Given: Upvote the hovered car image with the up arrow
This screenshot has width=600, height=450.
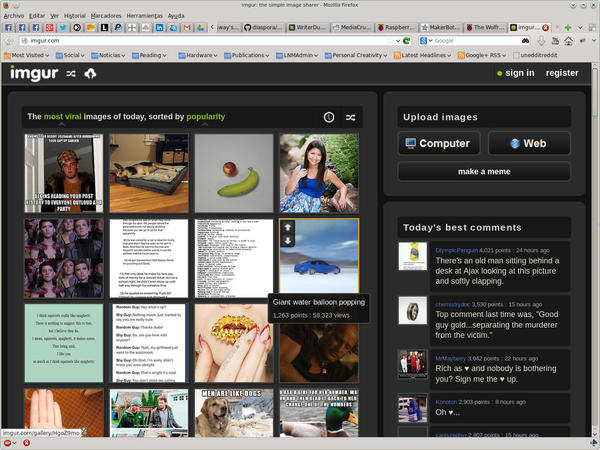Looking at the screenshot, I should point(288,227).
